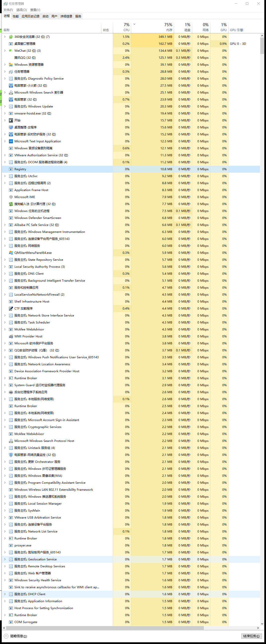This screenshot has height=644, width=266.
Task: Click the 360安全浏览器 process icon
Action: click(x=11, y=37)
